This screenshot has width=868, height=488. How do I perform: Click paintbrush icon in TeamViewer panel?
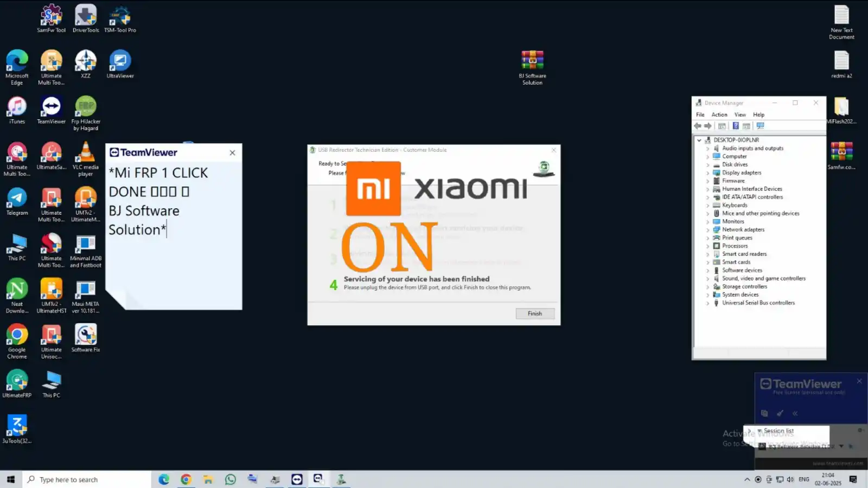click(x=780, y=413)
